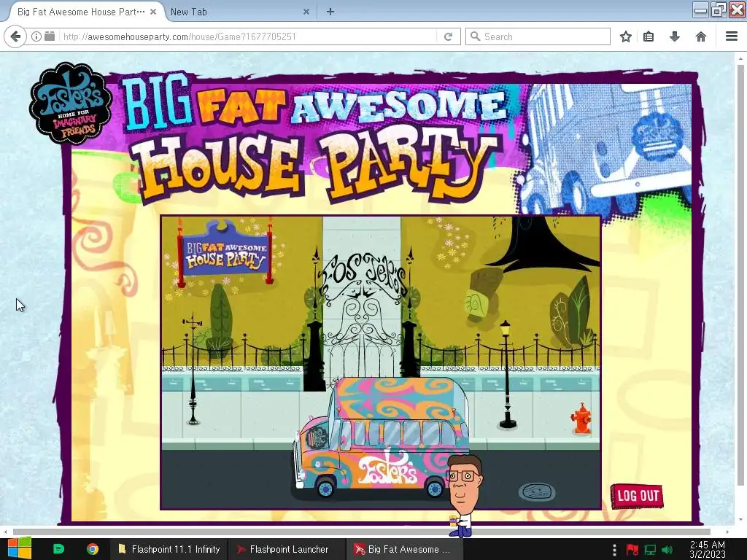Viewport: 747px width, 560px height.
Task: Click the red flag tray icon
Action: point(632,550)
